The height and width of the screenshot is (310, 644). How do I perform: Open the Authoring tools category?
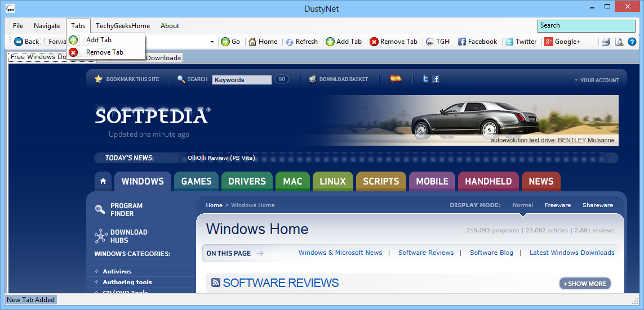pos(127,282)
